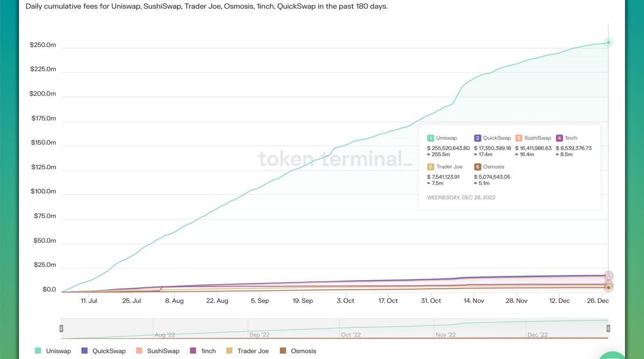The image size is (644, 359).
Task: Click the numbered Uniswap badge in tooltip
Action: [x=430, y=138]
